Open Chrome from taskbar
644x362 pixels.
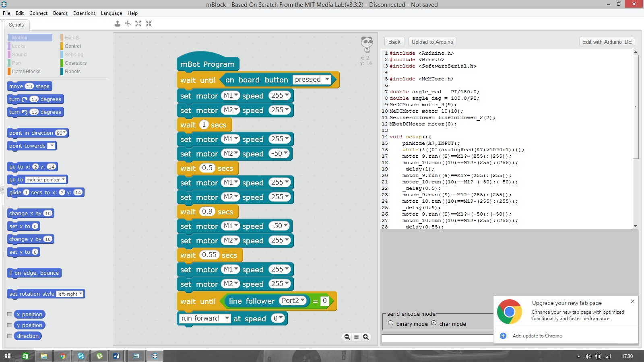coord(62,356)
